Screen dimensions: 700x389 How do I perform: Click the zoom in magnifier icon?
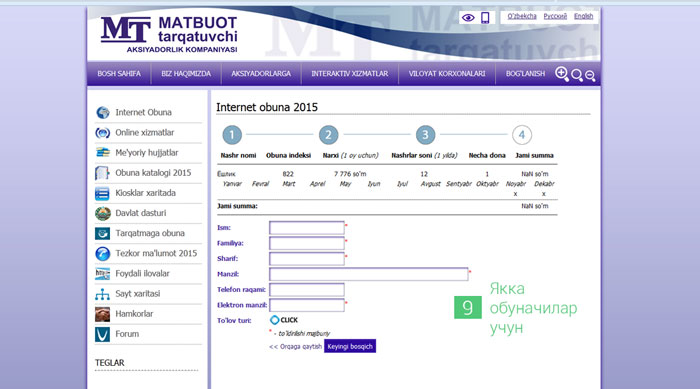(562, 74)
